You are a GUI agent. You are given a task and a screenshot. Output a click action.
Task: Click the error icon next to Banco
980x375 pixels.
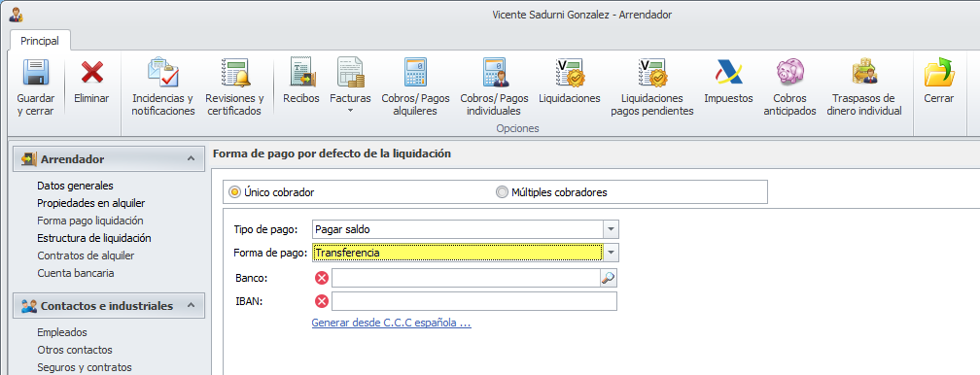[x=321, y=278]
